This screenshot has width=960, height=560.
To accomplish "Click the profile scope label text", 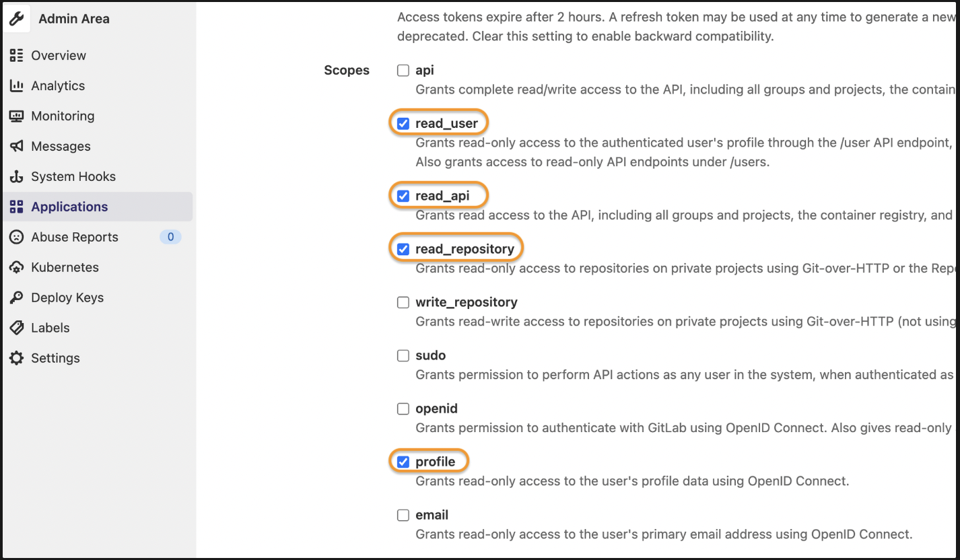I will (436, 462).
